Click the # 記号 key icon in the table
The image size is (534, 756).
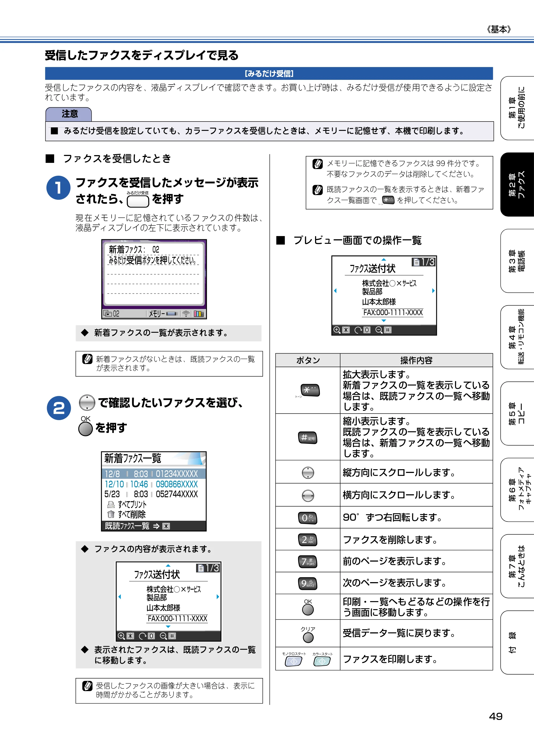[x=308, y=438]
